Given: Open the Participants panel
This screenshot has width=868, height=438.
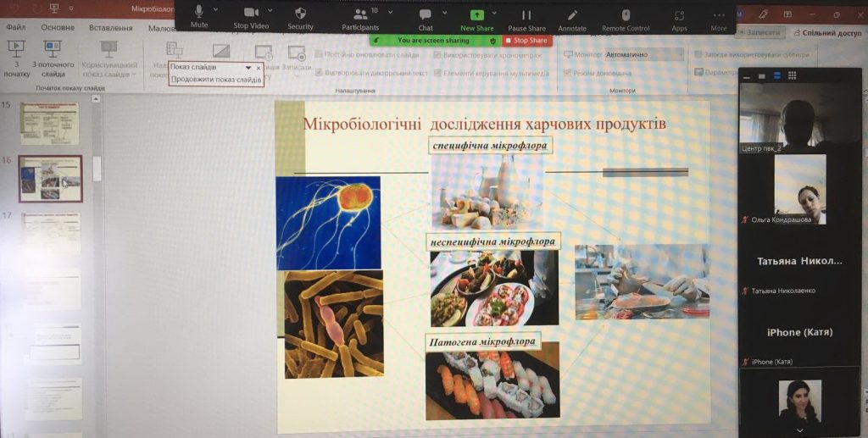Looking at the screenshot, I should pyautogui.click(x=361, y=14).
